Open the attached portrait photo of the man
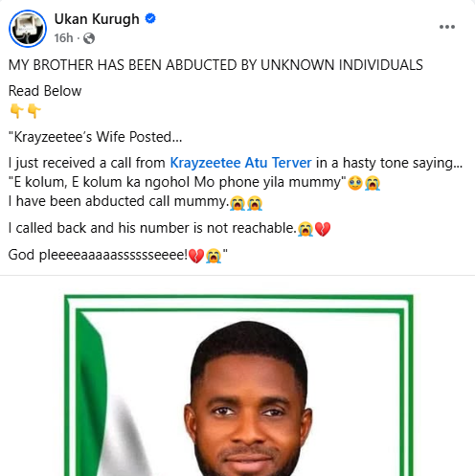 [238, 385]
